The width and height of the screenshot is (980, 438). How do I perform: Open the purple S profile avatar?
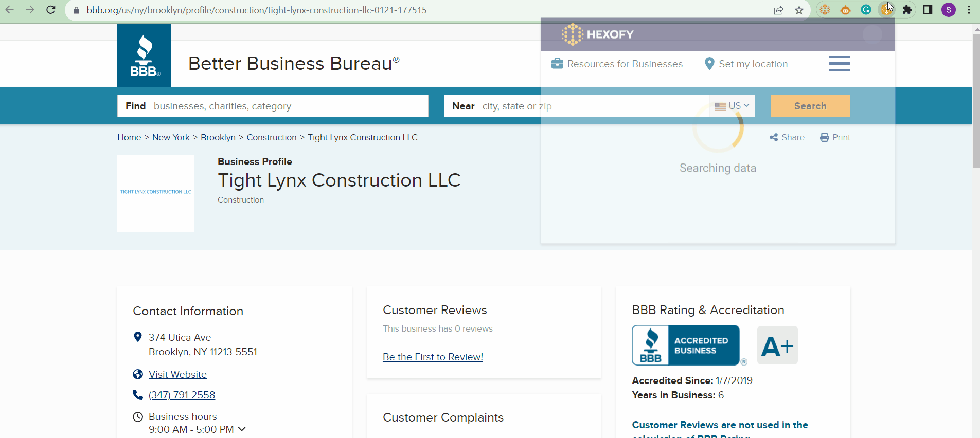click(949, 10)
